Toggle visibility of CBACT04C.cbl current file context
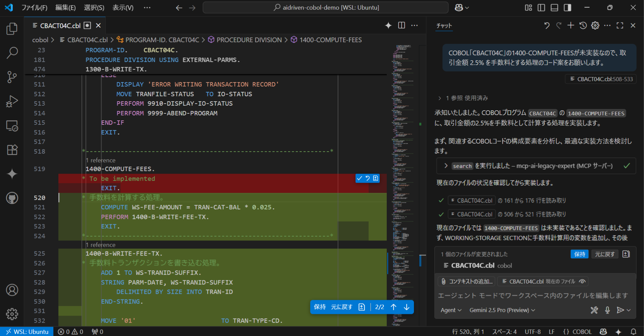644x336 pixels. click(x=583, y=282)
